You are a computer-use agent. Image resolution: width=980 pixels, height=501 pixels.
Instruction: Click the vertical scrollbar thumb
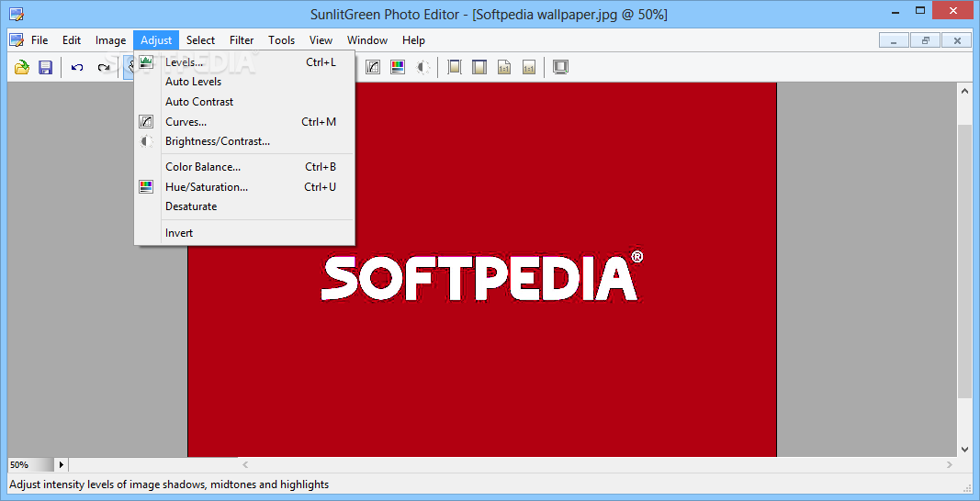tap(964, 261)
